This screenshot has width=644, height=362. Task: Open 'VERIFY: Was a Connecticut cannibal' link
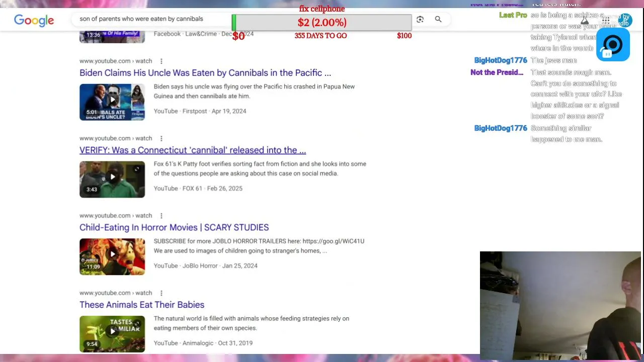click(193, 150)
